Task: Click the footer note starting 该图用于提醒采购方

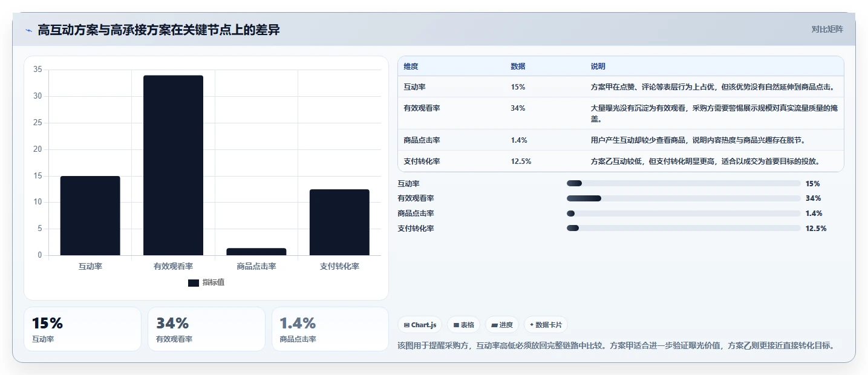Action: coord(616,346)
